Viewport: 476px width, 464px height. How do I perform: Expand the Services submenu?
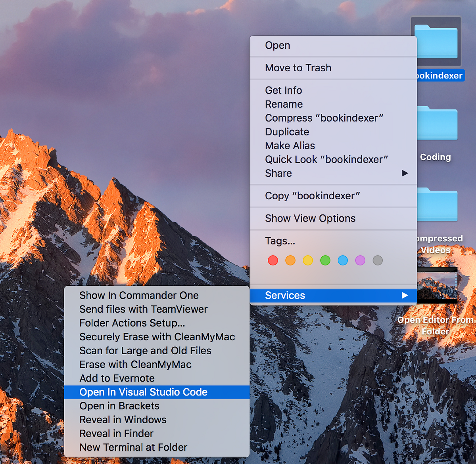pos(333,295)
